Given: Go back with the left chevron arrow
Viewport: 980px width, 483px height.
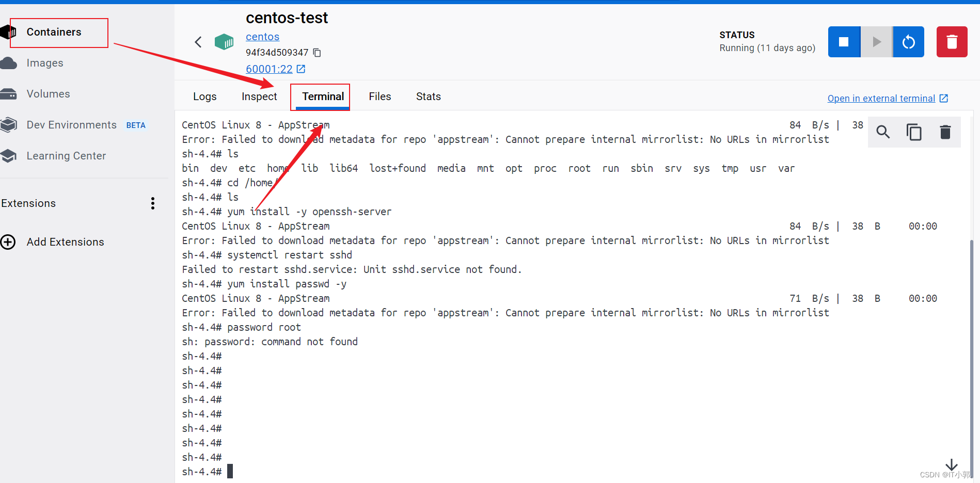Looking at the screenshot, I should 198,42.
